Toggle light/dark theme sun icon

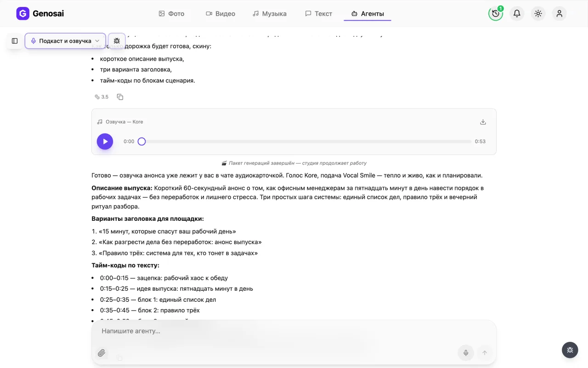[x=538, y=14]
